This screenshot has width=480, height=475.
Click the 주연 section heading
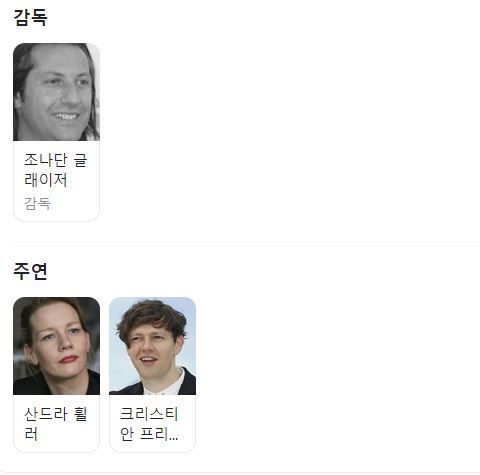(x=30, y=271)
